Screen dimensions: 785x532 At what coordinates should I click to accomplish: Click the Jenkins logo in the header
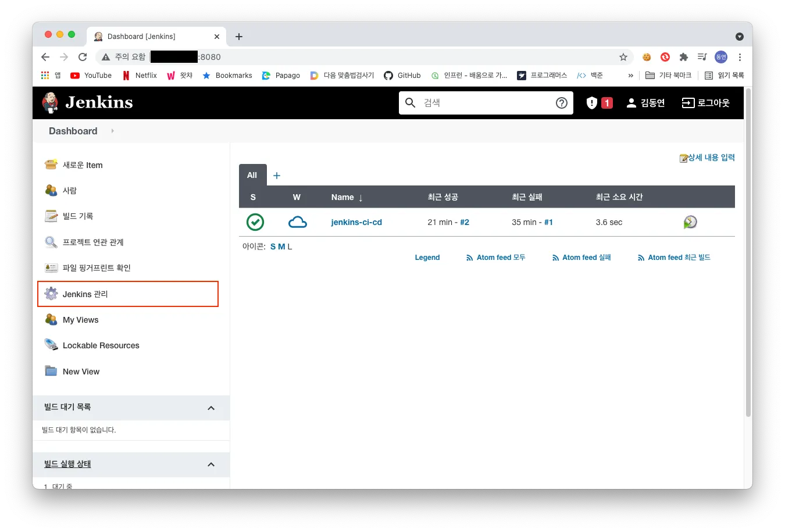pos(87,102)
